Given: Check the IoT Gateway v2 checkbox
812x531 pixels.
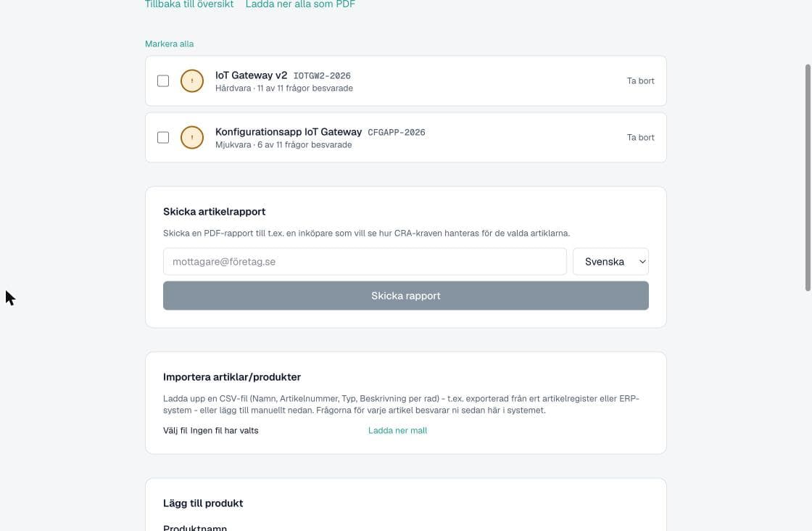Looking at the screenshot, I should pyautogui.click(x=163, y=81).
